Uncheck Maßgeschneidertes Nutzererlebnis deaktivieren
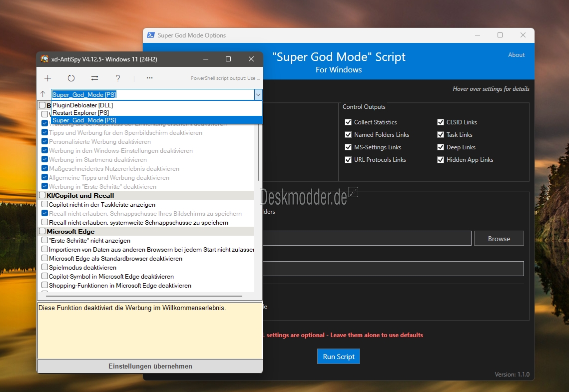This screenshot has width=569, height=392. [x=44, y=168]
